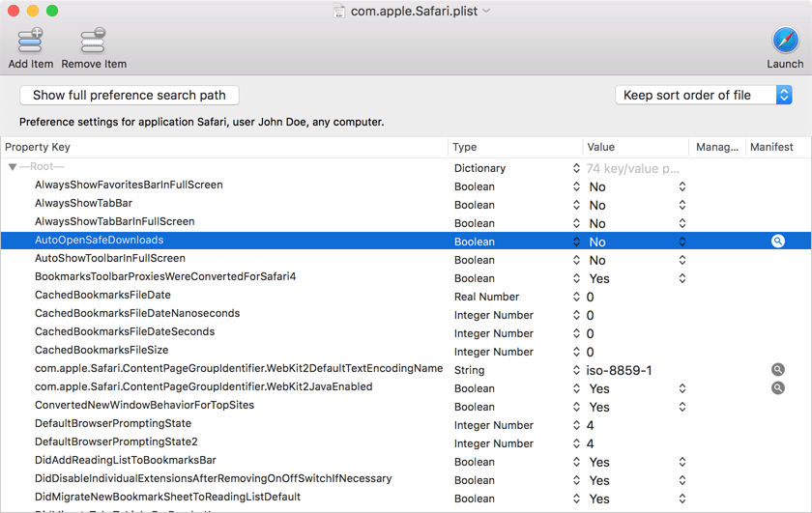Toggle value of AlwaysShowFavoritesBarInFullScreen
Image resolution: width=812 pixels, height=513 pixels.
click(682, 186)
